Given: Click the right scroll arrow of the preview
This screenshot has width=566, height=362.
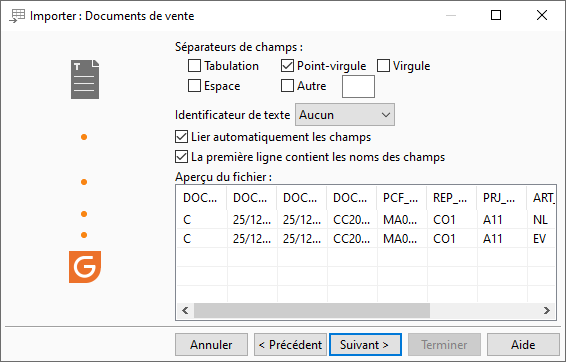Looking at the screenshot, I should click(547, 310).
